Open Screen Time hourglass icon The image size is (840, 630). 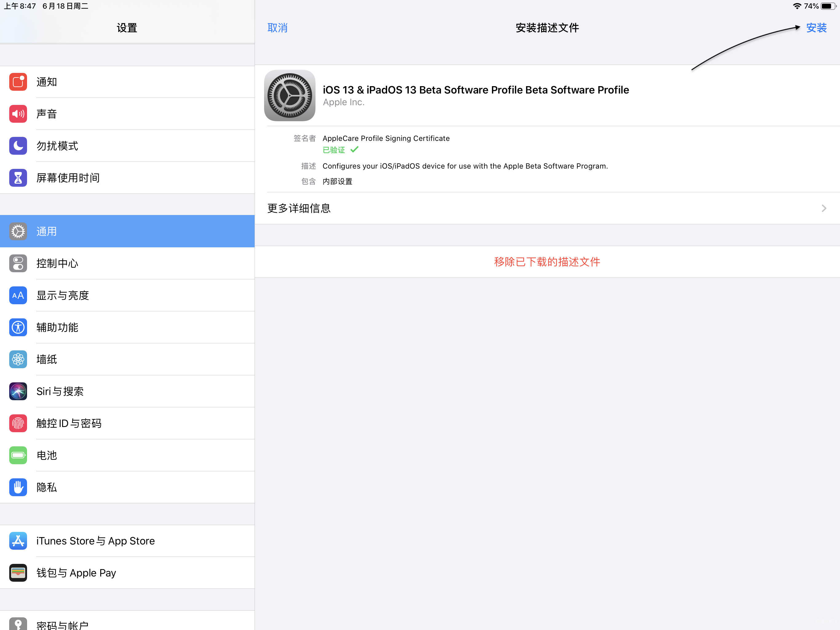click(18, 177)
